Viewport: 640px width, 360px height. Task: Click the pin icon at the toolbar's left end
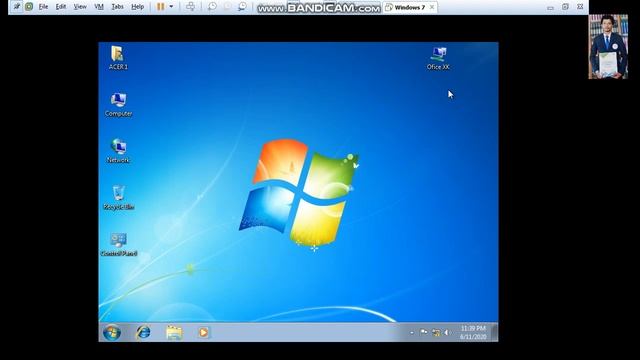[x=16, y=7]
